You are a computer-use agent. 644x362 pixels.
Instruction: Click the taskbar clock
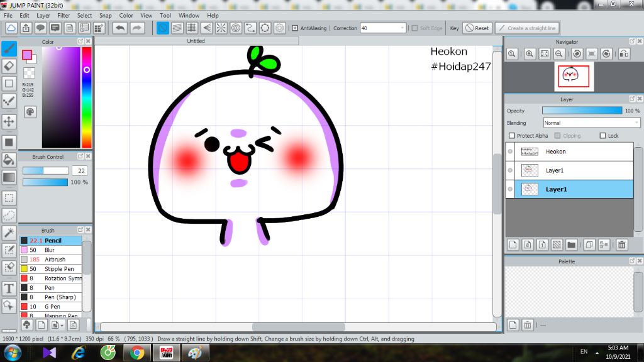coord(618,352)
